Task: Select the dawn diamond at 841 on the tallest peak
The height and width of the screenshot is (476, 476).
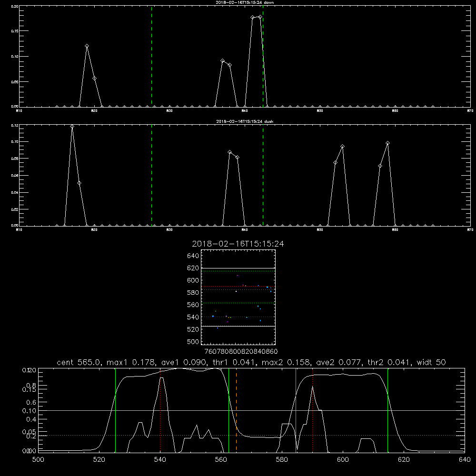Action: [x=253, y=18]
